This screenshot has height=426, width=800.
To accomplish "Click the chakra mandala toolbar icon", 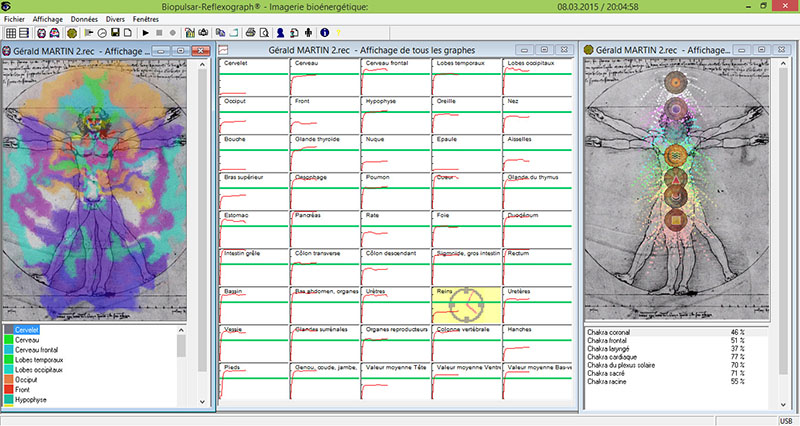I will (x=72, y=32).
